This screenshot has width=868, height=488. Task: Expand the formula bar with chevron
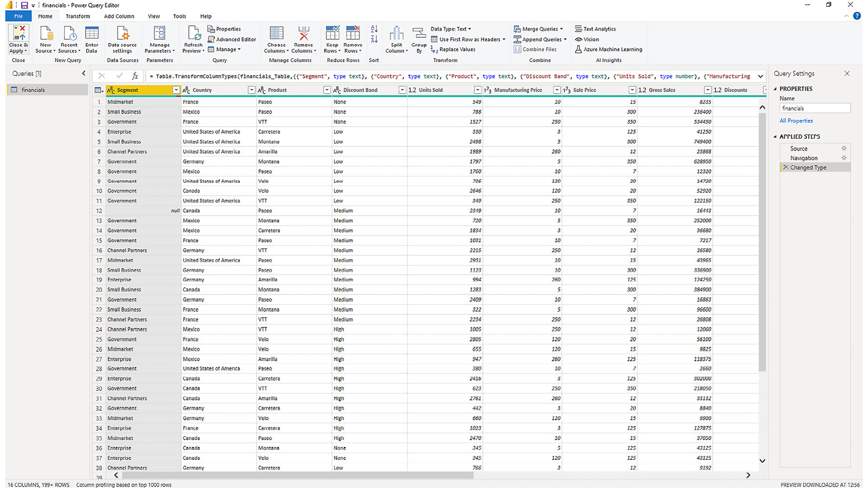(x=760, y=77)
